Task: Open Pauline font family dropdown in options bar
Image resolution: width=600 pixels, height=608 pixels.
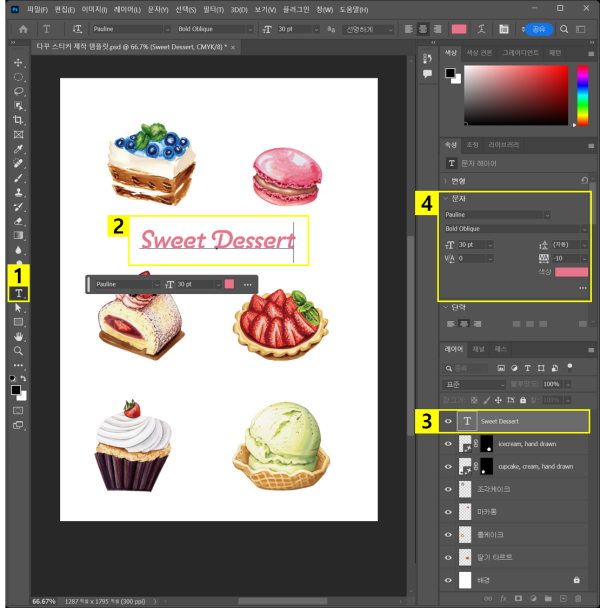Action: [167, 29]
